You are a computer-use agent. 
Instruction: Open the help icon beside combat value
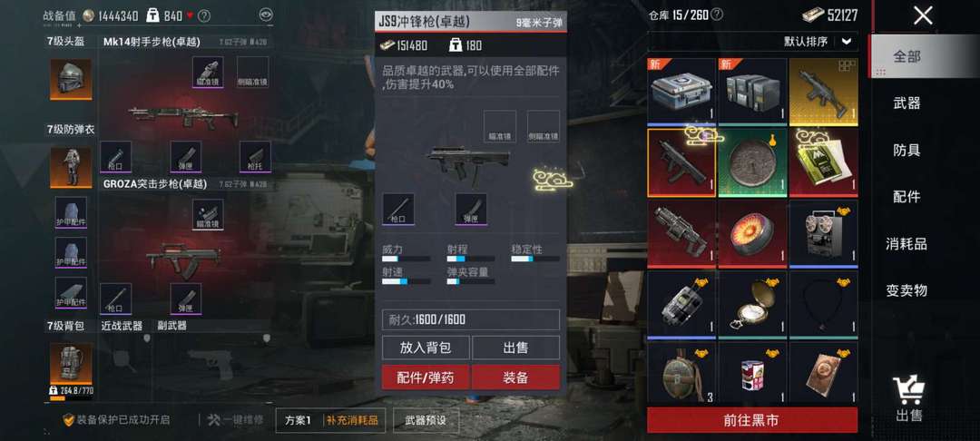pyautogui.click(x=204, y=15)
